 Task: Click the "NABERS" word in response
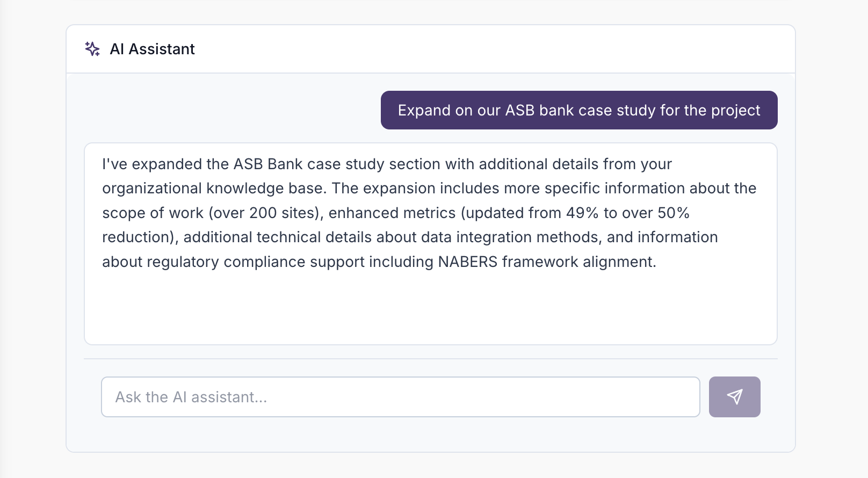[467, 262]
